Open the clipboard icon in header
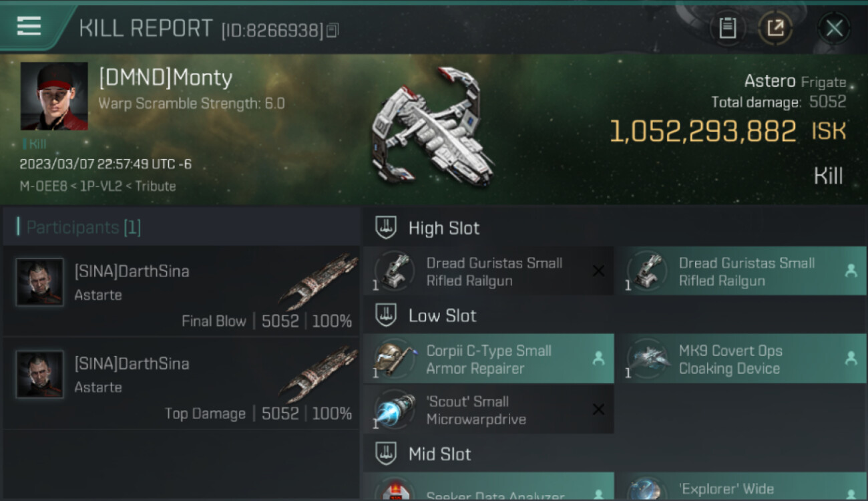 (727, 28)
